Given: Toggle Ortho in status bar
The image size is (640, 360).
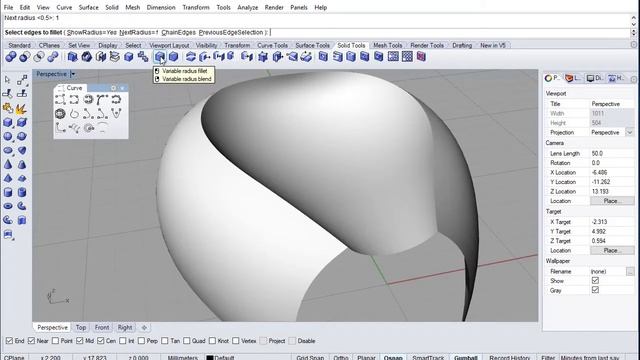Looking at the screenshot, I should [340, 358].
